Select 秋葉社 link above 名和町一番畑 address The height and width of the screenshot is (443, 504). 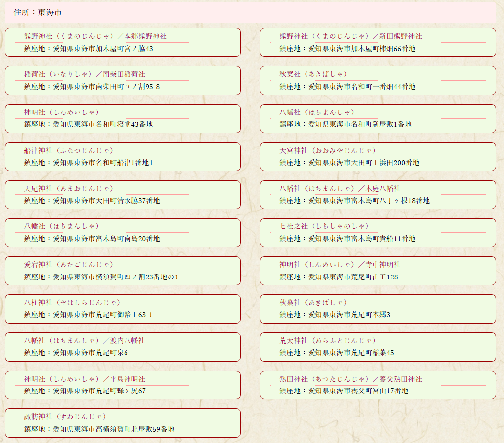313,74
